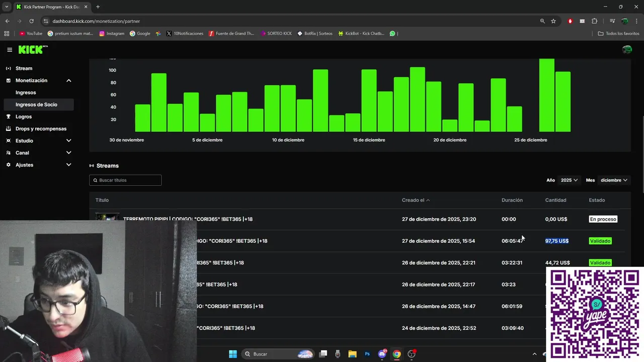Image resolution: width=644 pixels, height=362 pixels.
Task: Open Todos los favoritos folder
Action: 618,33
